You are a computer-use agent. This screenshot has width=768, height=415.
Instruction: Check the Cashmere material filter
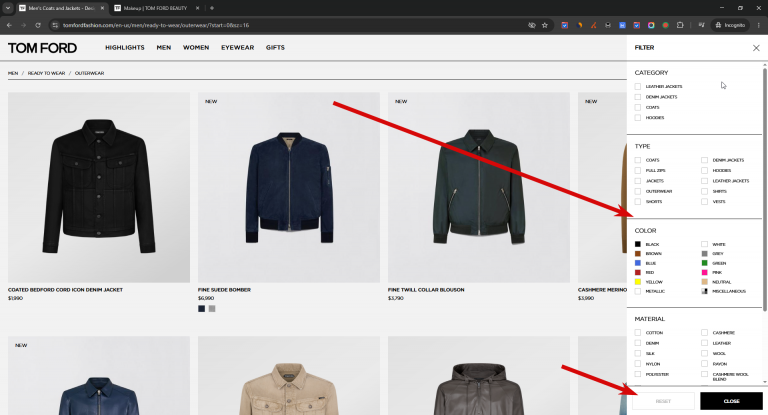click(704, 332)
